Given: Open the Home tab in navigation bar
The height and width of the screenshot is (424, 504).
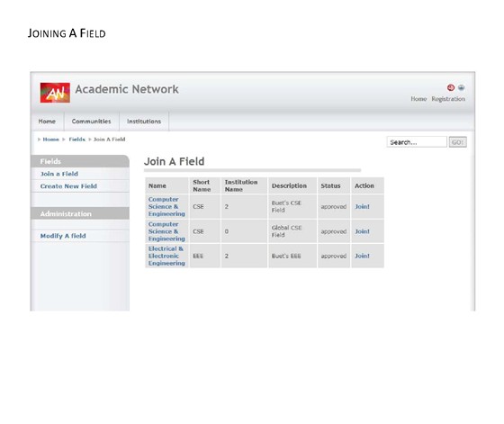Looking at the screenshot, I should click(x=47, y=122).
